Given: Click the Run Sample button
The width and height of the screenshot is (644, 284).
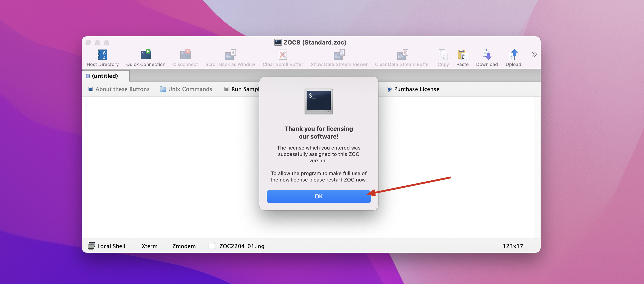Looking at the screenshot, I should (242, 89).
